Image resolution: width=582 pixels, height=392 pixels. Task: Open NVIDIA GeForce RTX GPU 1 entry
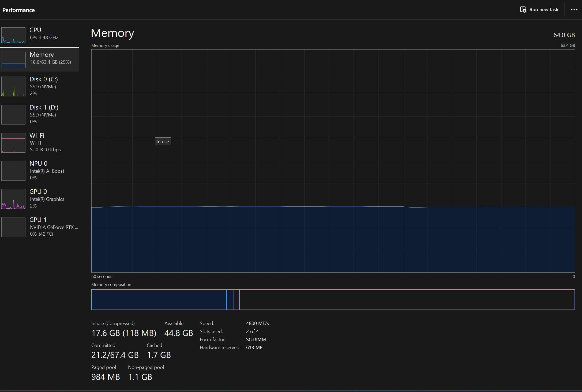click(x=54, y=227)
